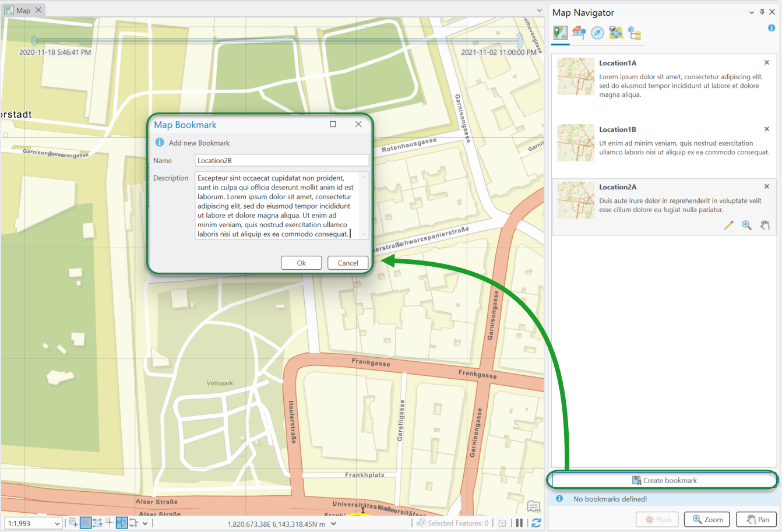Open the map layers tab icon
782x532 pixels.
coord(616,33)
